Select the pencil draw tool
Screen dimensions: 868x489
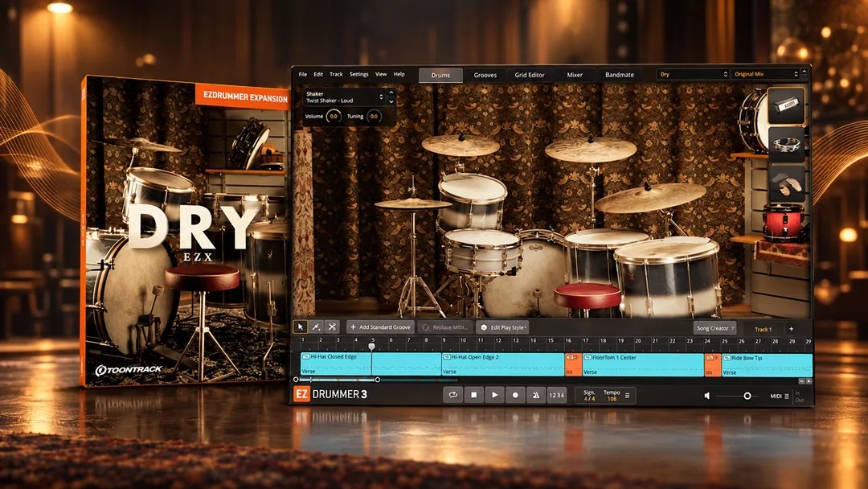pos(316,327)
